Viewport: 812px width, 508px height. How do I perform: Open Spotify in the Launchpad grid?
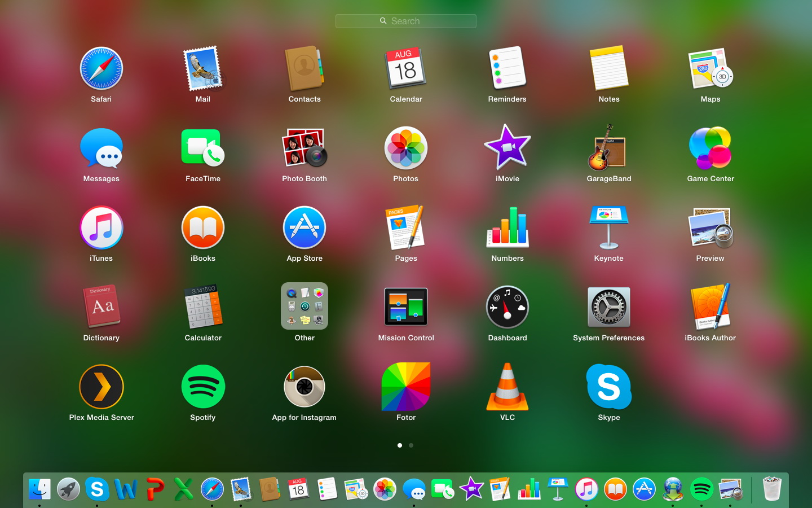tap(203, 387)
